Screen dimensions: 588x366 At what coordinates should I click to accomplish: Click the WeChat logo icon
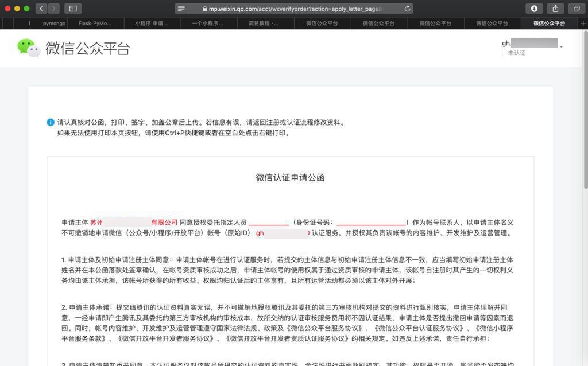[x=29, y=48]
